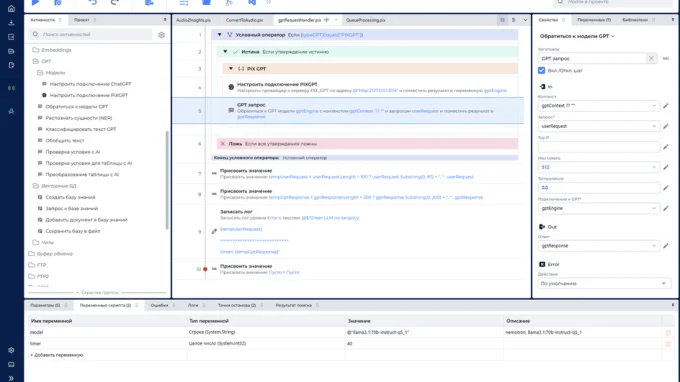Collapse the Истина branch

pos(225,52)
